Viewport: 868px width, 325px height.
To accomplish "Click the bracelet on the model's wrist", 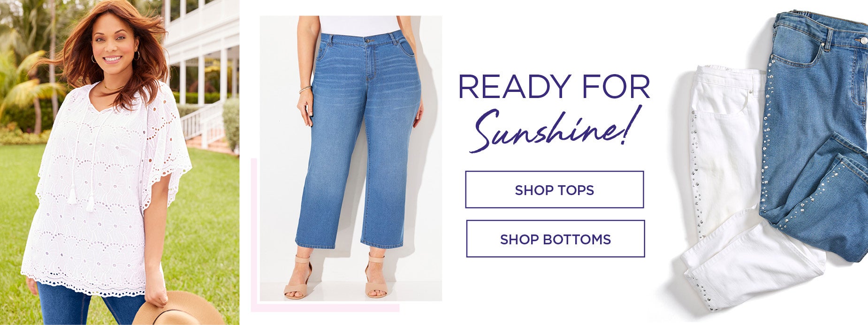I will pyautogui.click(x=305, y=89).
